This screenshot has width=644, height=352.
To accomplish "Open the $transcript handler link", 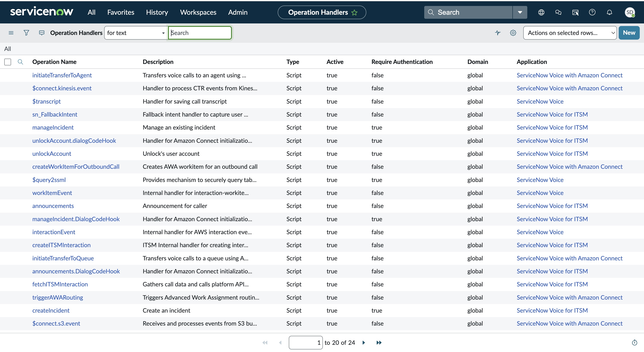I will click(x=46, y=101).
